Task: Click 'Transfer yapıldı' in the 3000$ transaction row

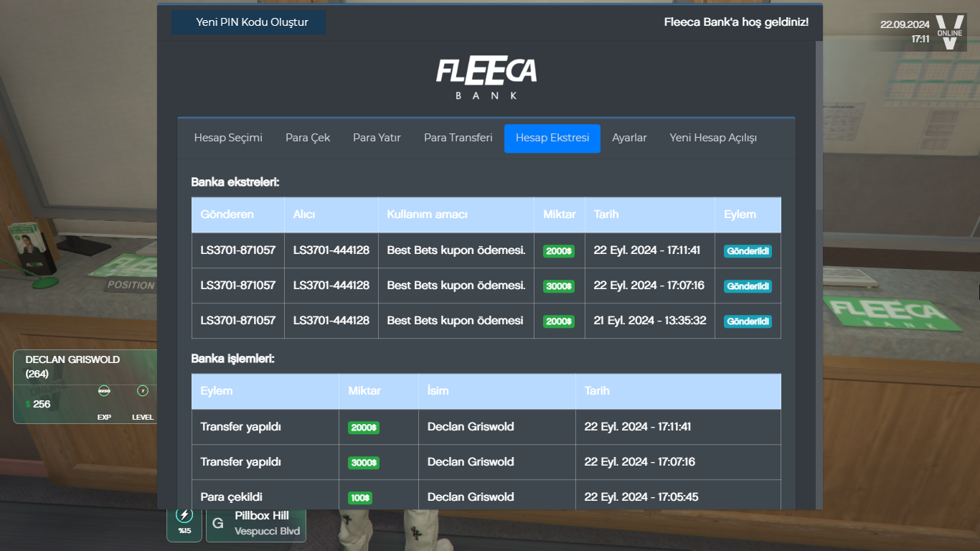Action: click(x=240, y=462)
